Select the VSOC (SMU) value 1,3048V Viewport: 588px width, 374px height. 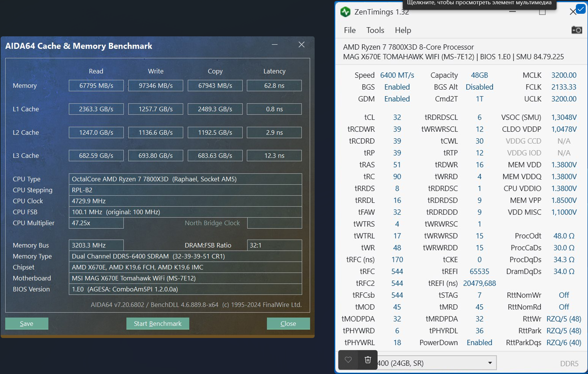564,117
